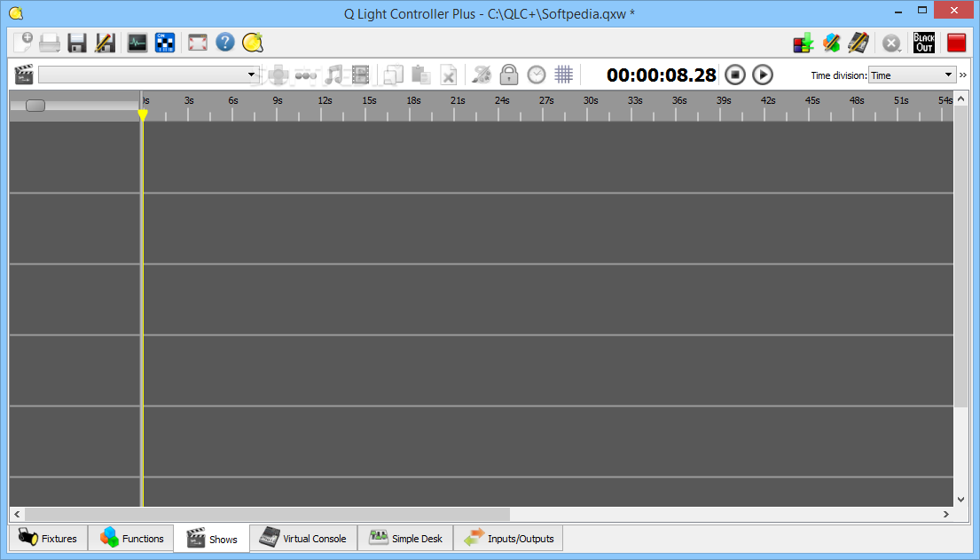This screenshot has height=560, width=980.
Task: Toggle snap to grid
Action: (564, 75)
